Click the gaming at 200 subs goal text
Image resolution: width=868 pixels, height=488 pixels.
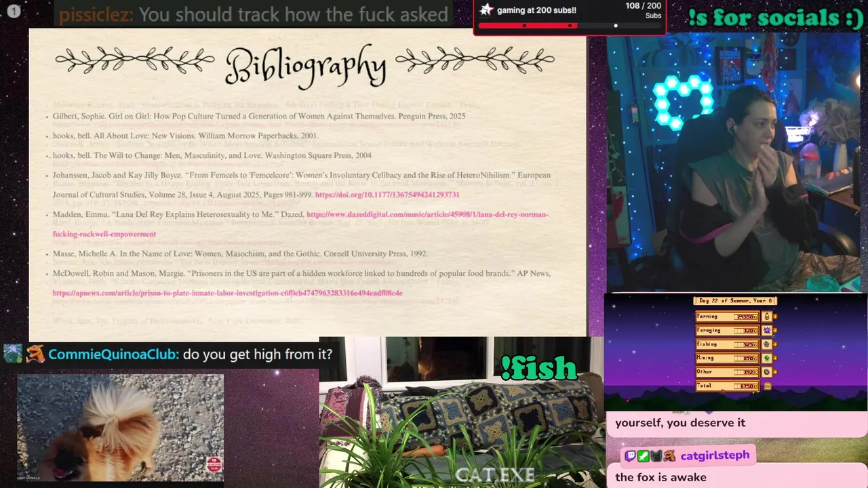point(536,10)
